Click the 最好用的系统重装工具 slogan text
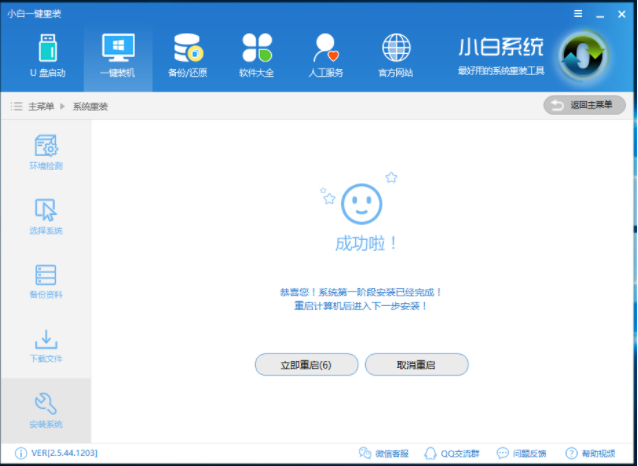Screen dimensions: 638x466 tap(501, 71)
